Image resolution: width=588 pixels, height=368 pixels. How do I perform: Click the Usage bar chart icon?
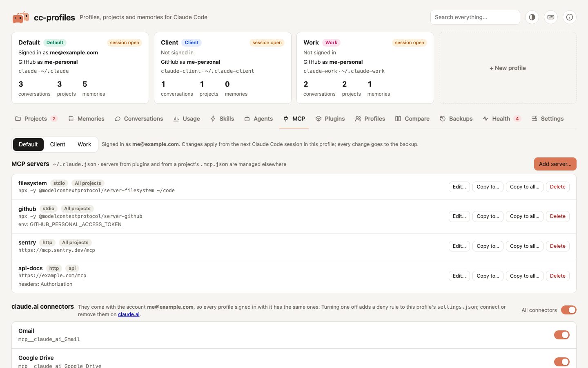pos(176,119)
